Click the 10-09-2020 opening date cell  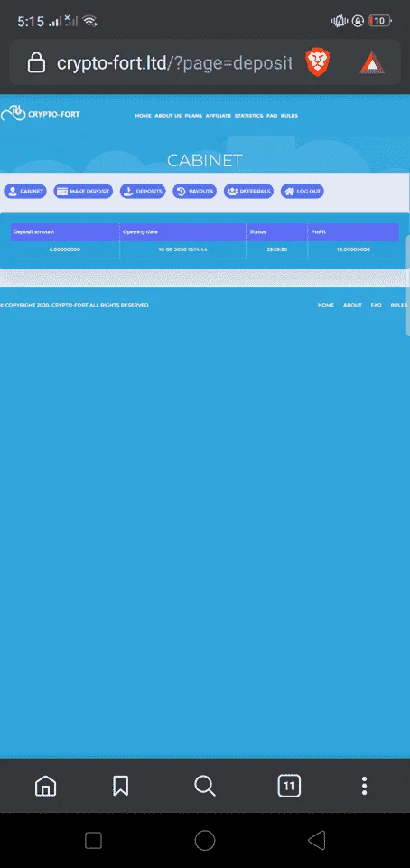point(183,250)
